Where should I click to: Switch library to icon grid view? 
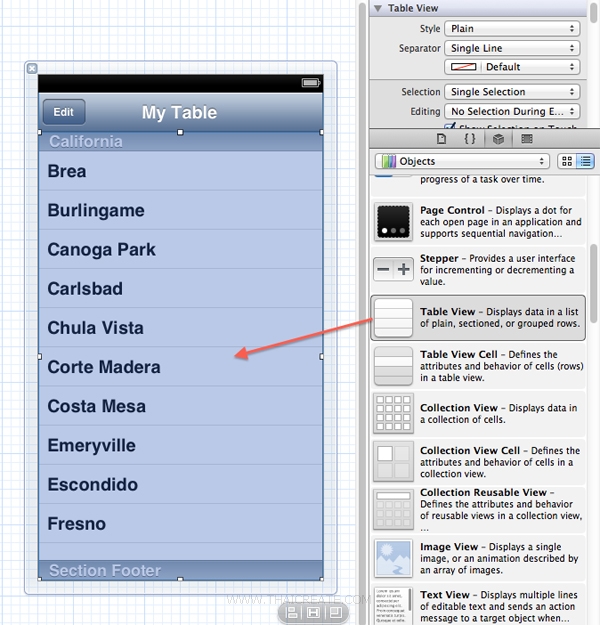[x=567, y=161]
